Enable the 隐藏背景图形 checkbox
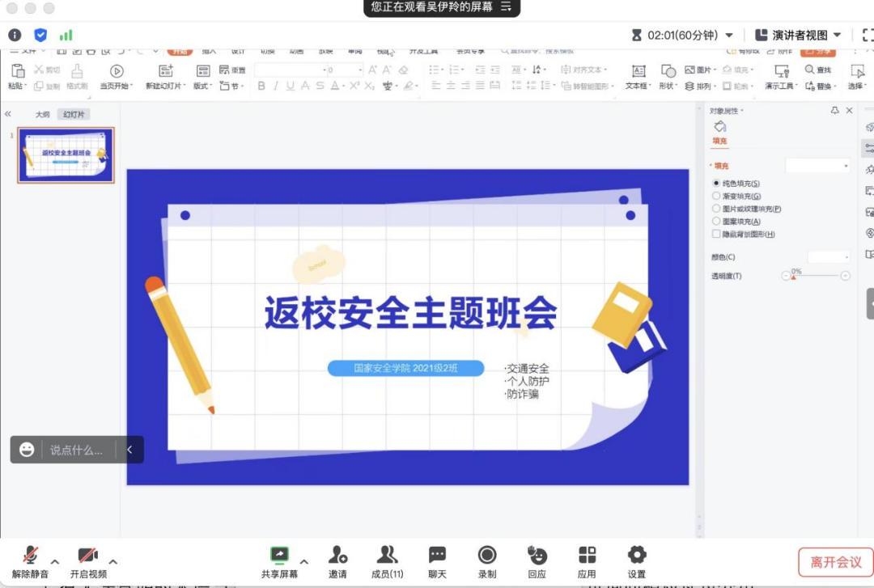 click(x=716, y=234)
